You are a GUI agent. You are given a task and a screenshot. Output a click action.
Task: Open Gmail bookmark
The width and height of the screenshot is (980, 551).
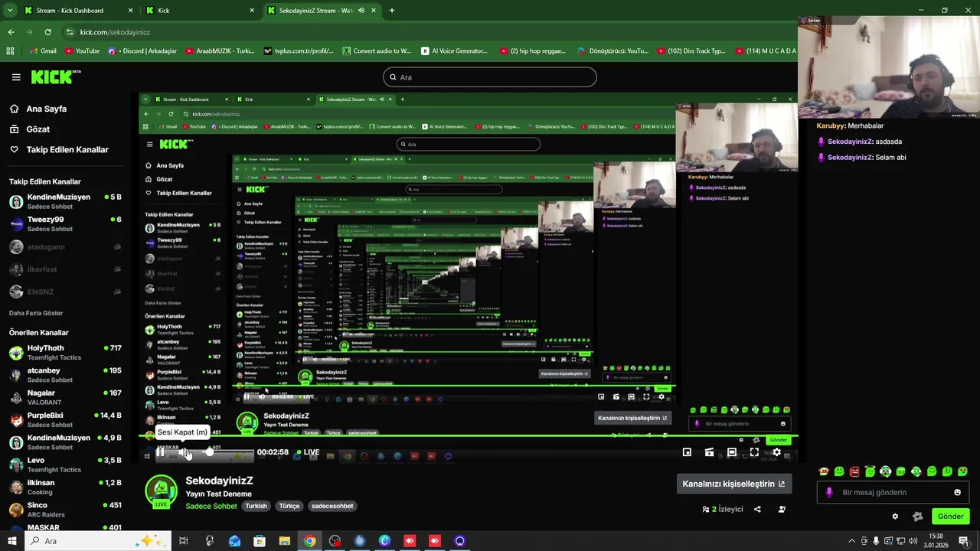[42, 51]
